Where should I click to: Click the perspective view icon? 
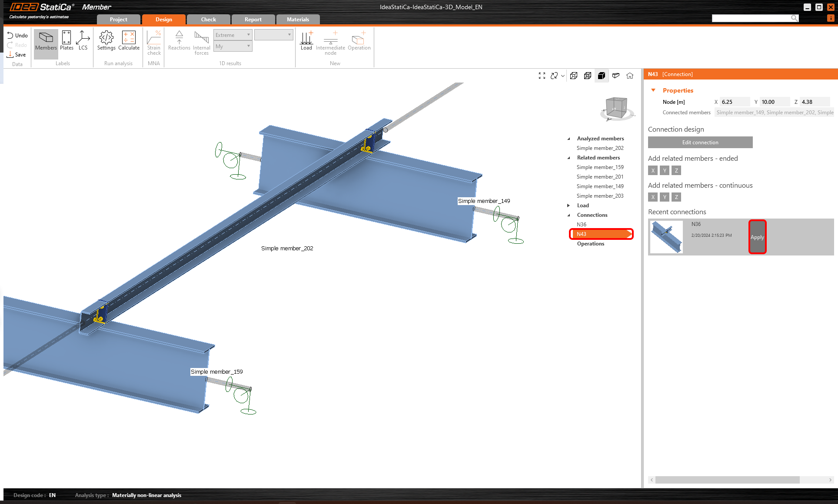coord(616,76)
